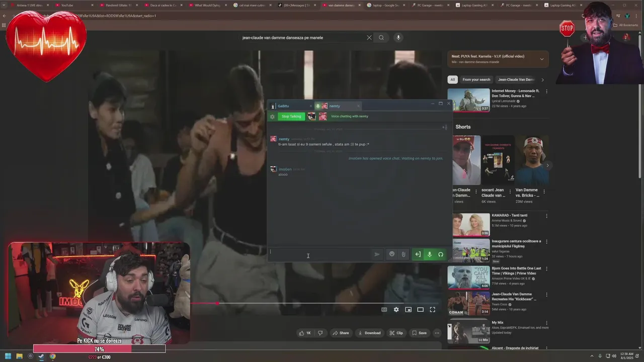
Task: Expand the Next PUYA feat. Karmelia mix panel
Action: pyautogui.click(x=542, y=59)
